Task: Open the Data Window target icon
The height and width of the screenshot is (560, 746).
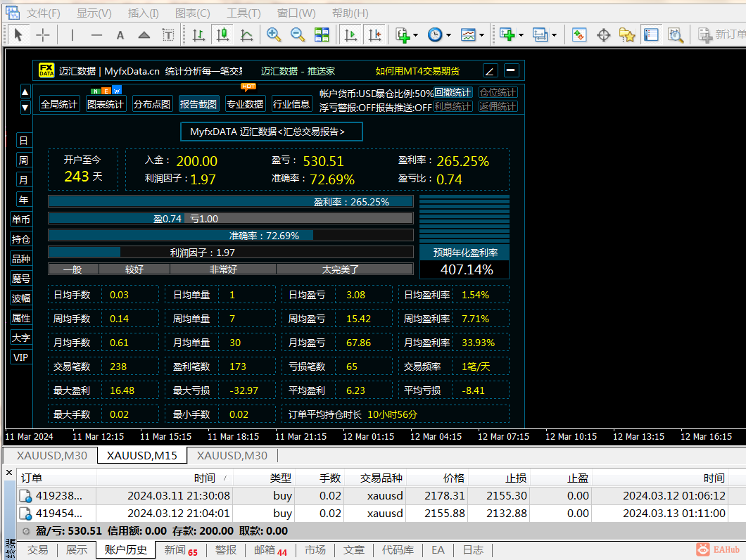Action: pyautogui.click(x=604, y=34)
